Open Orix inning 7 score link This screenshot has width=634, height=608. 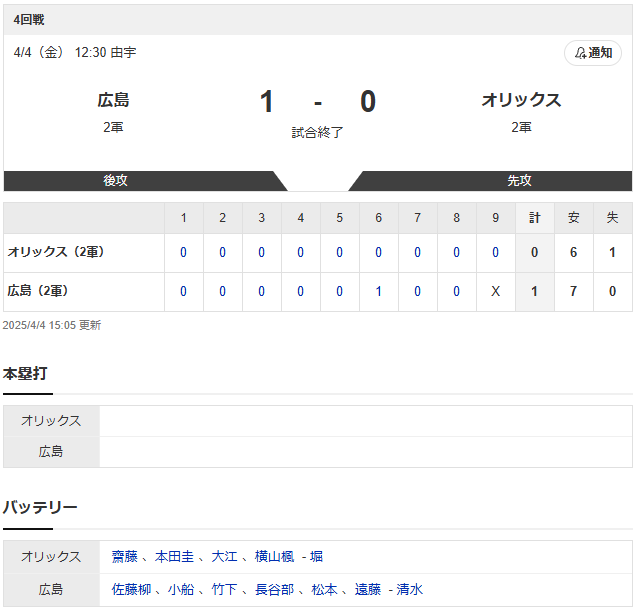point(418,253)
